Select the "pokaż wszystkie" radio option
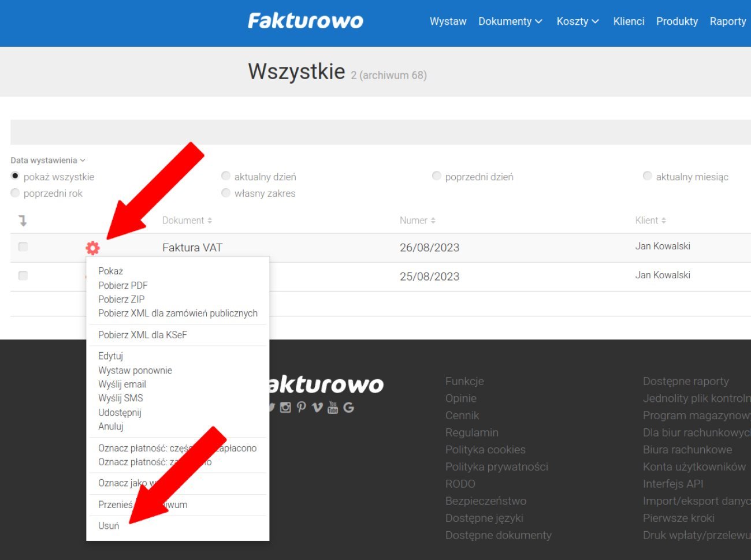751x560 pixels. 15,176
